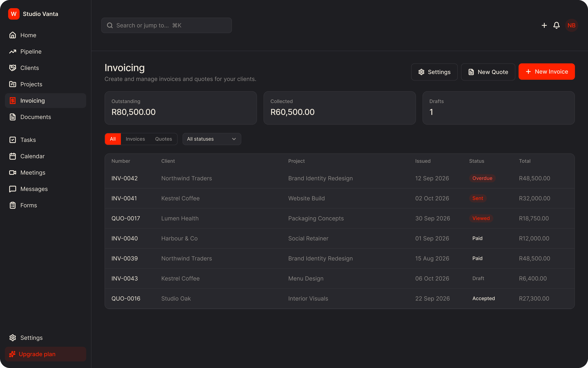This screenshot has width=588, height=368.
Task: Click the Studio Oak client cell
Action: pyautogui.click(x=176, y=298)
